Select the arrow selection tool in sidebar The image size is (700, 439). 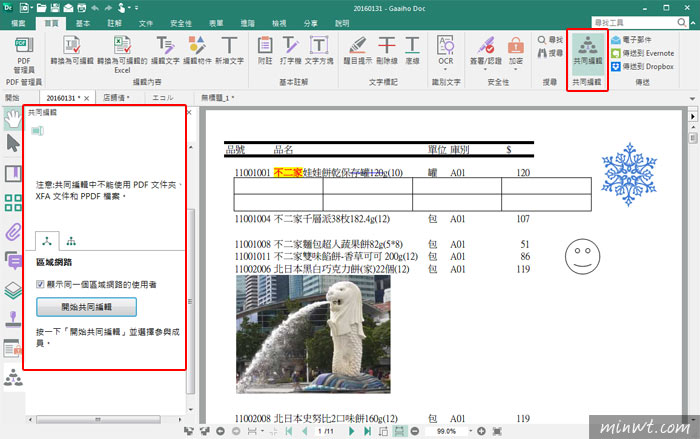coord(13,144)
